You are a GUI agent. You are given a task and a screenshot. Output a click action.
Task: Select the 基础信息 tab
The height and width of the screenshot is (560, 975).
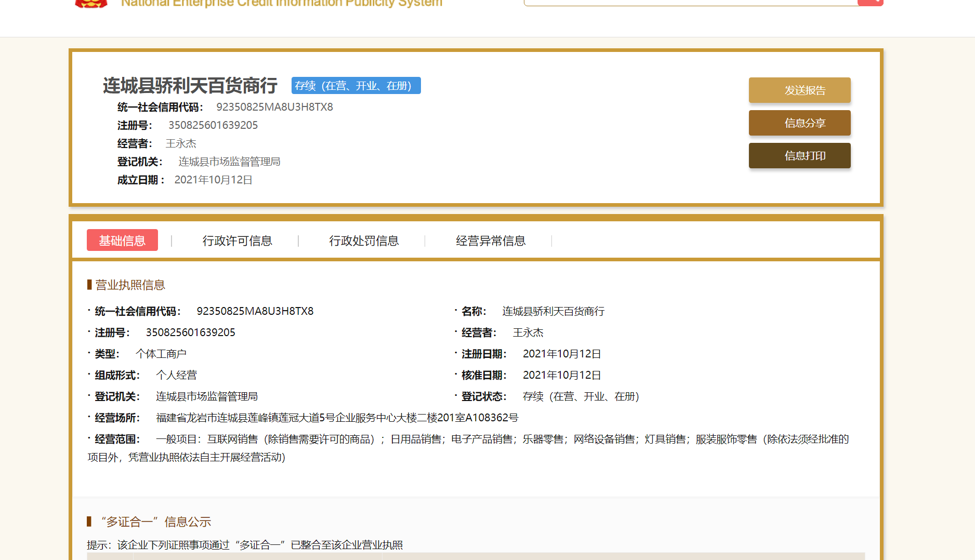pos(122,241)
